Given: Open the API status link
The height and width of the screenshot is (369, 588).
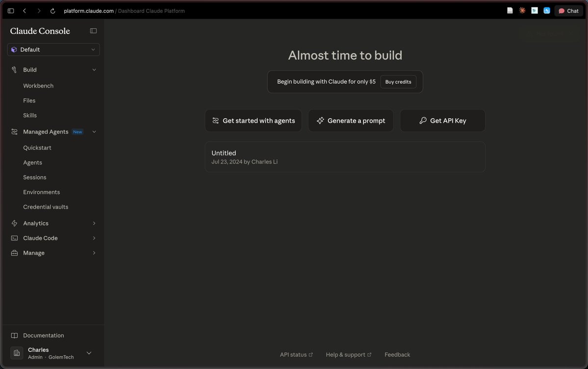Looking at the screenshot, I should [296, 354].
